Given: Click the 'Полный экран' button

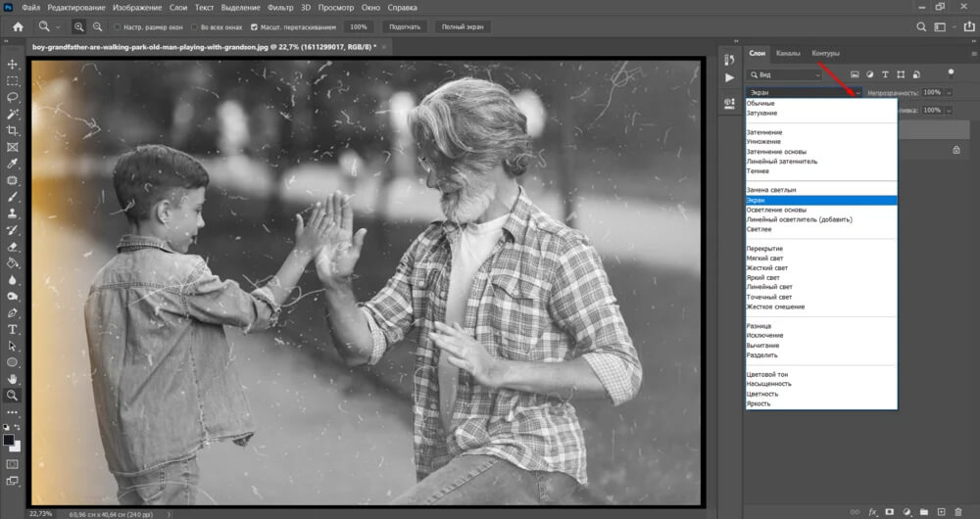Looking at the screenshot, I should click(x=463, y=27).
